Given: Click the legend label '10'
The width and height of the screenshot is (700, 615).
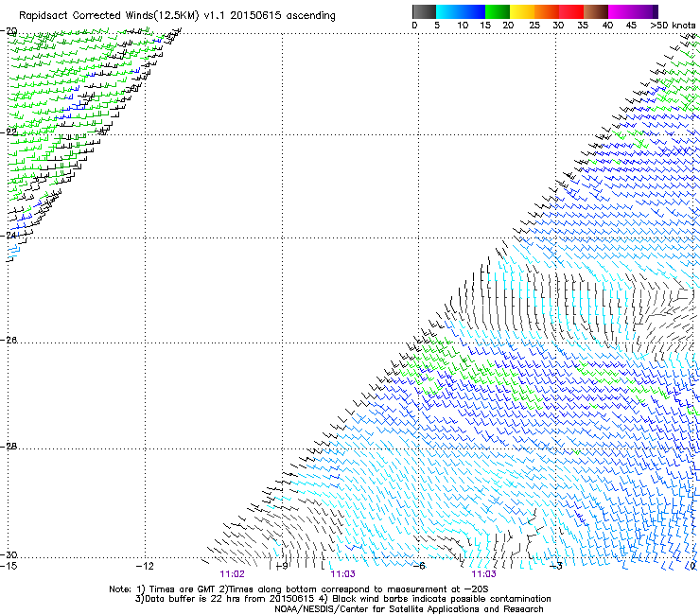Looking at the screenshot, I should (x=463, y=26).
